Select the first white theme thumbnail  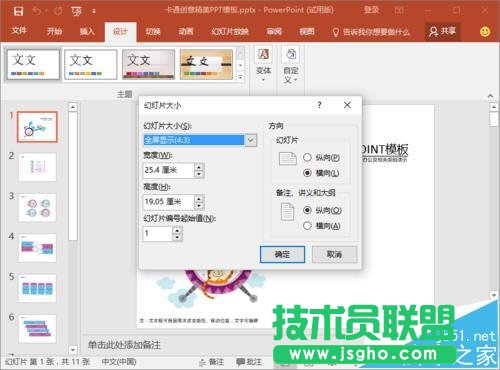(x=33, y=64)
